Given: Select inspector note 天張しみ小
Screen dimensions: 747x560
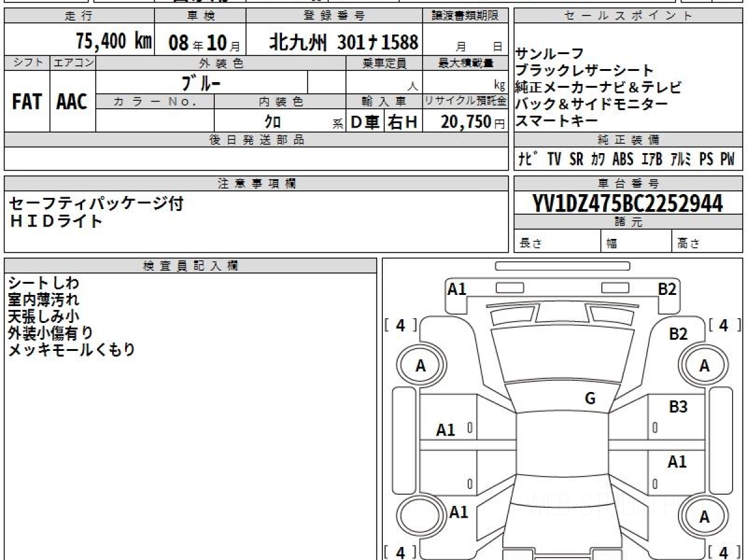Looking at the screenshot, I should pos(44,316).
